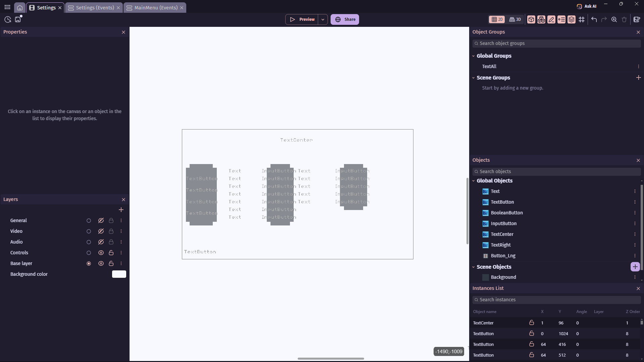Select Video layer radio button
Image resolution: width=644 pixels, height=362 pixels.
point(89,231)
